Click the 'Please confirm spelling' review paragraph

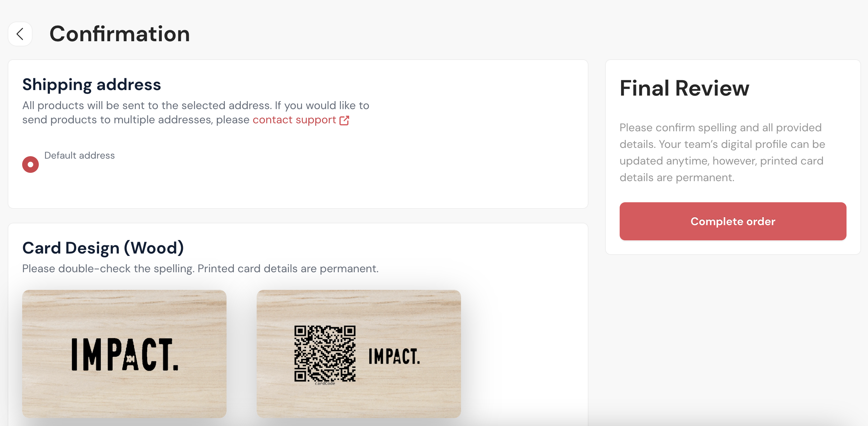coord(722,152)
